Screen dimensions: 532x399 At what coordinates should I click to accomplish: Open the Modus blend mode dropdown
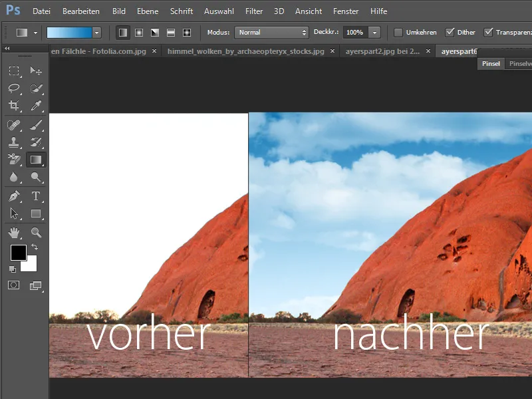tap(271, 33)
